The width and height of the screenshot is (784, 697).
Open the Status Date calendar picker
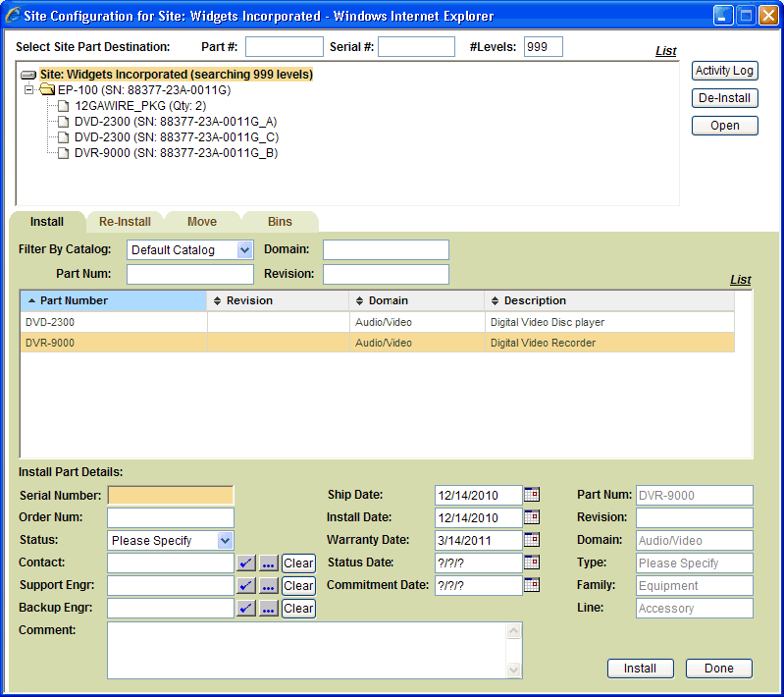[532, 562]
